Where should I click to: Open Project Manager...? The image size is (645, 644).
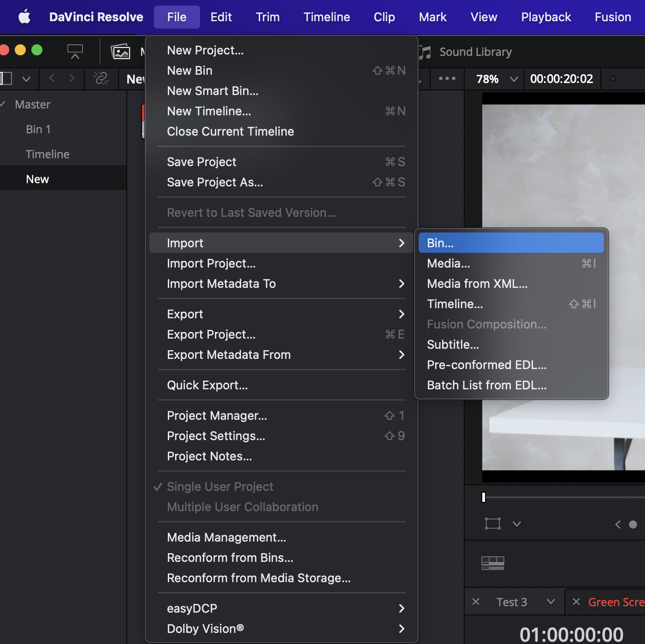[x=282, y=416]
